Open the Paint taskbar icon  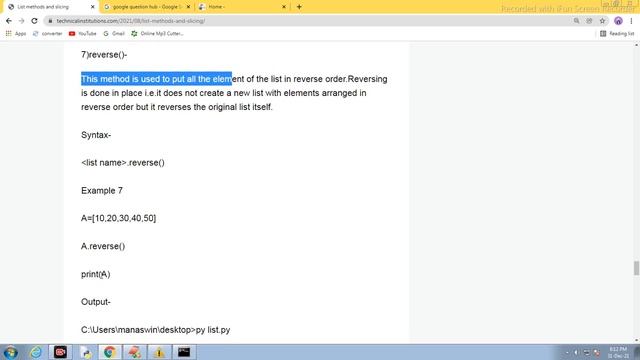[x=134, y=352]
